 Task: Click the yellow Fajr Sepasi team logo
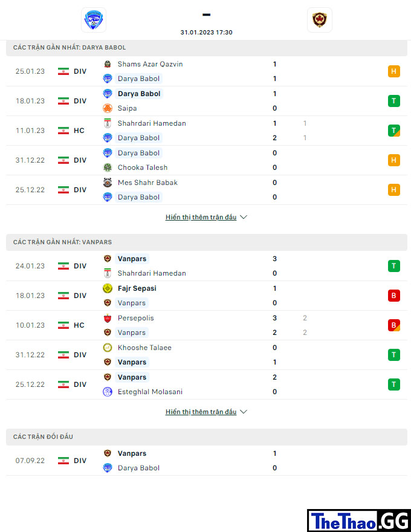pos(108,288)
